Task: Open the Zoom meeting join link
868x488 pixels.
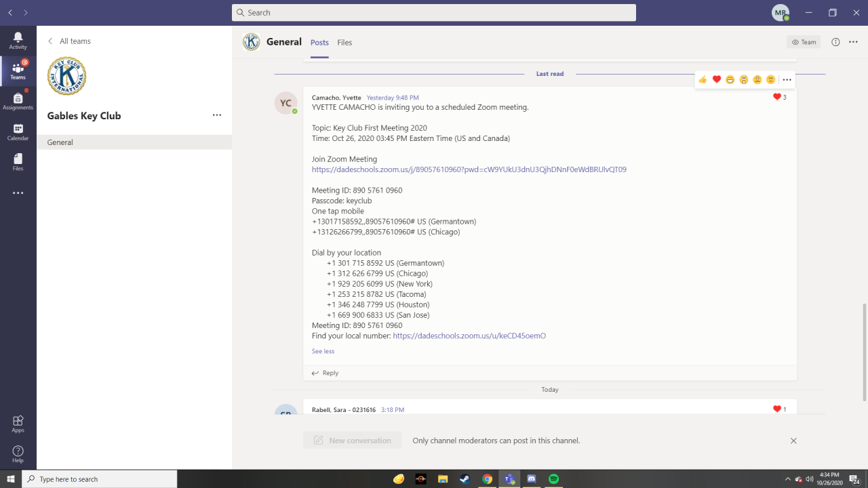Action: pos(469,169)
